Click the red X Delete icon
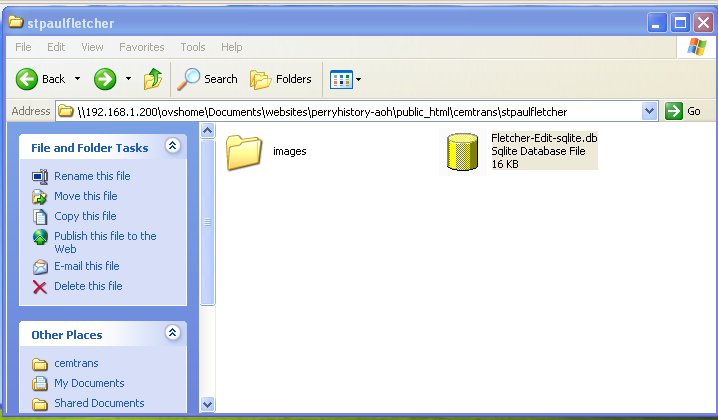The width and height of the screenshot is (718, 420). pos(40,287)
